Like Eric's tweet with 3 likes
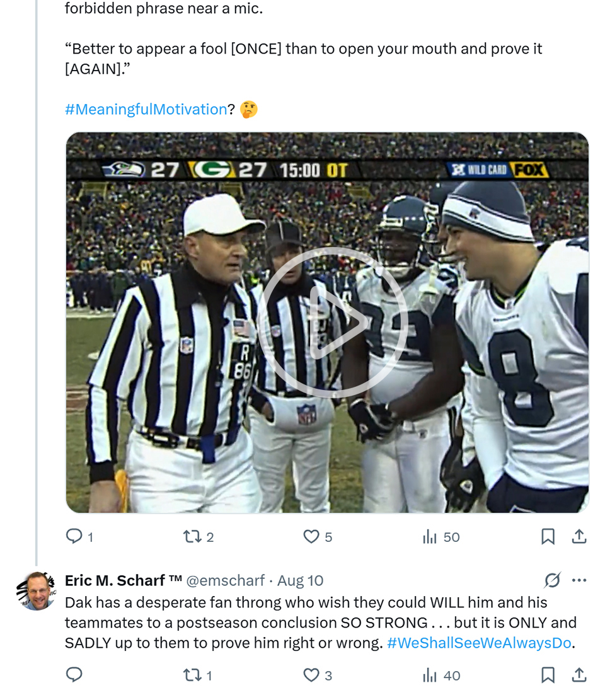This screenshot has height=700, width=605. pyautogui.click(x=311, y=675)
